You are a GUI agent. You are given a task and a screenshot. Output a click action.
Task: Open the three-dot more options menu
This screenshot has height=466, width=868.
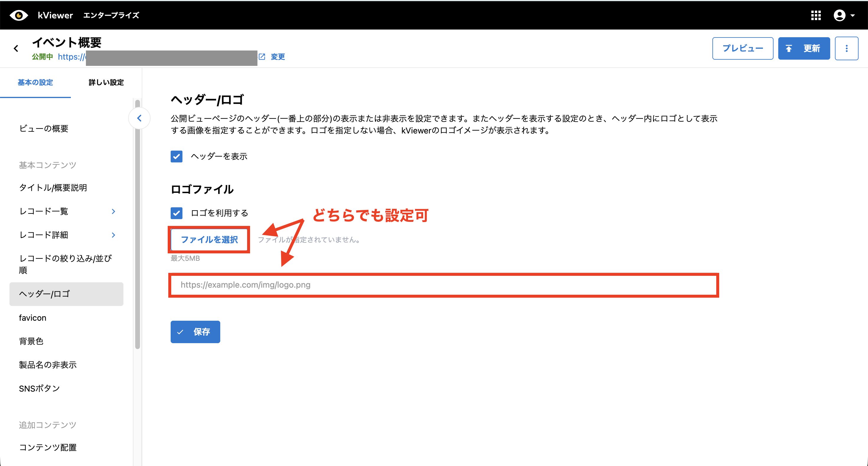[846, 48]
